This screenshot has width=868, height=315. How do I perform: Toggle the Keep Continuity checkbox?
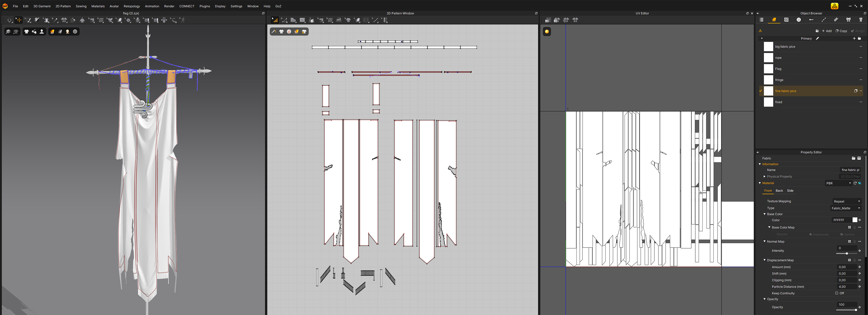(x=836, y=293)
